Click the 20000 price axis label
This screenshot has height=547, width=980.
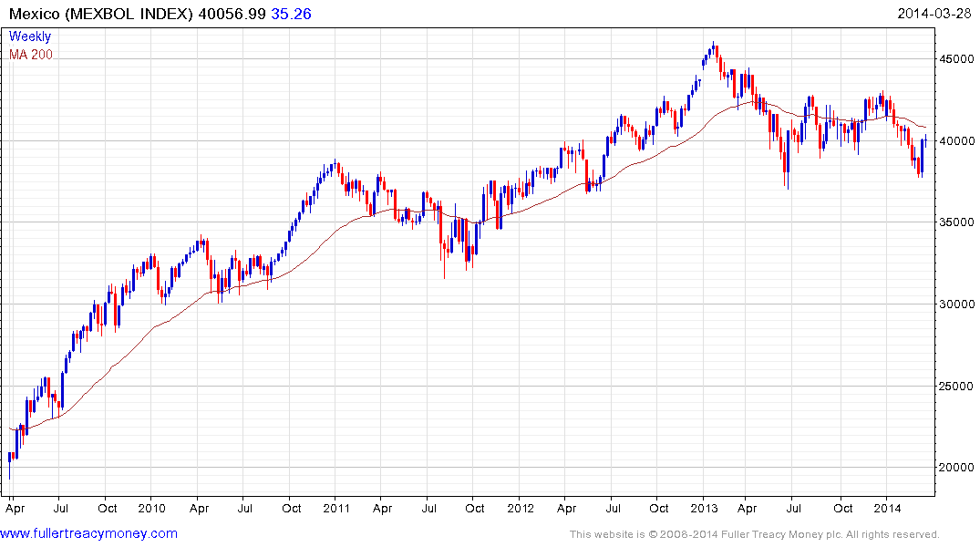[x=956, y=467]
